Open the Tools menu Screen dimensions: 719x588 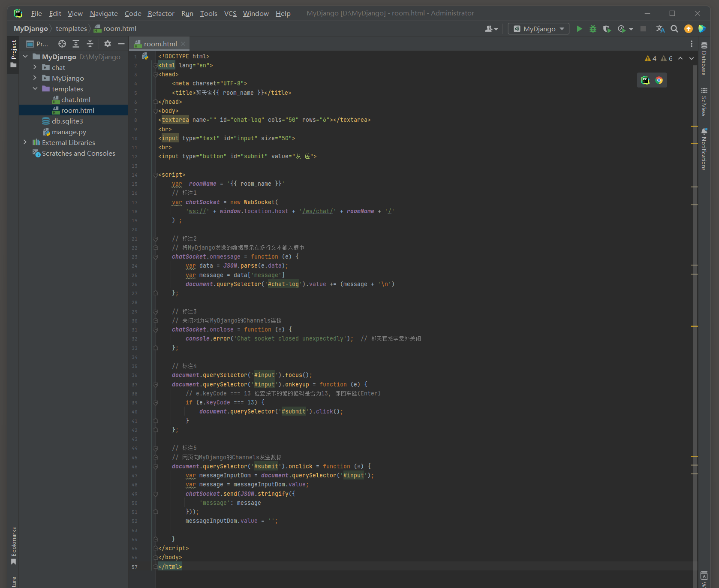coord(208,13)
